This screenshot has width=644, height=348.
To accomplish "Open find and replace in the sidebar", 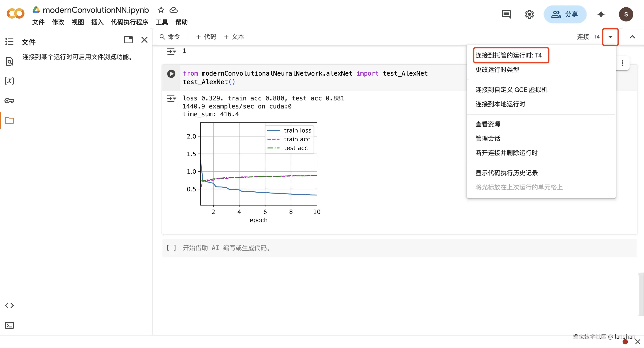I will click(9, 61).
